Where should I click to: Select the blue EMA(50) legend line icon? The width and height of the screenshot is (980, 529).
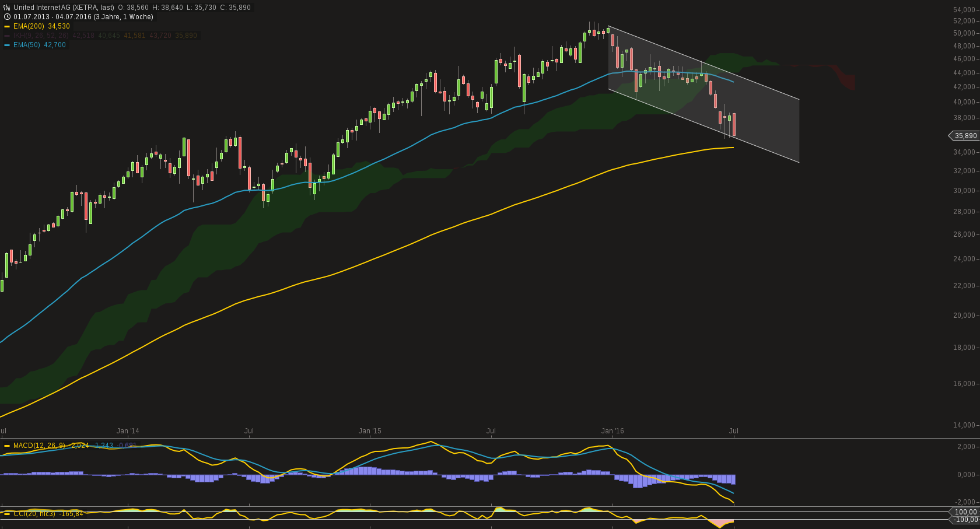[x=6, y=45]
